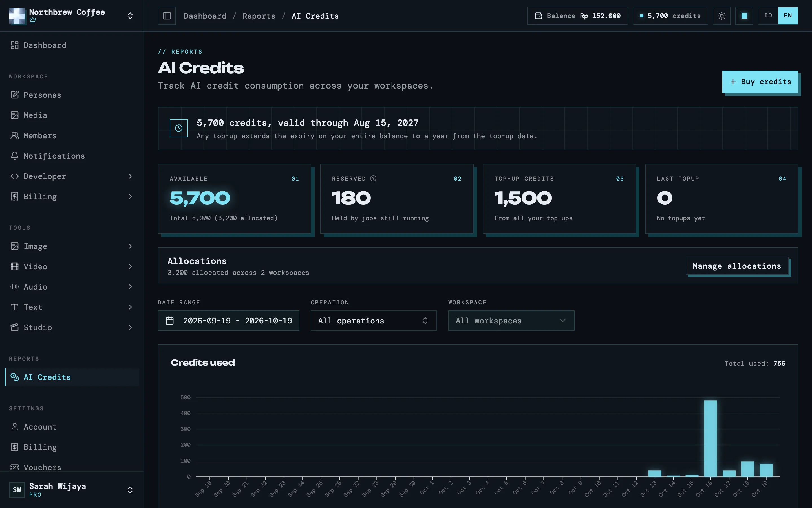Go to Reports breadcrumb link
This screenshot has width=812, height=508.
[x=259, y=16]
